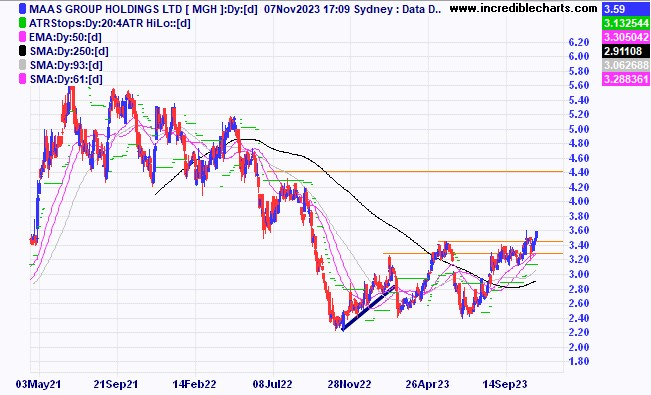The height and width of the screenshot is (395, 651).
Task: Click the 5.00 price axis label
Action: 579,129
